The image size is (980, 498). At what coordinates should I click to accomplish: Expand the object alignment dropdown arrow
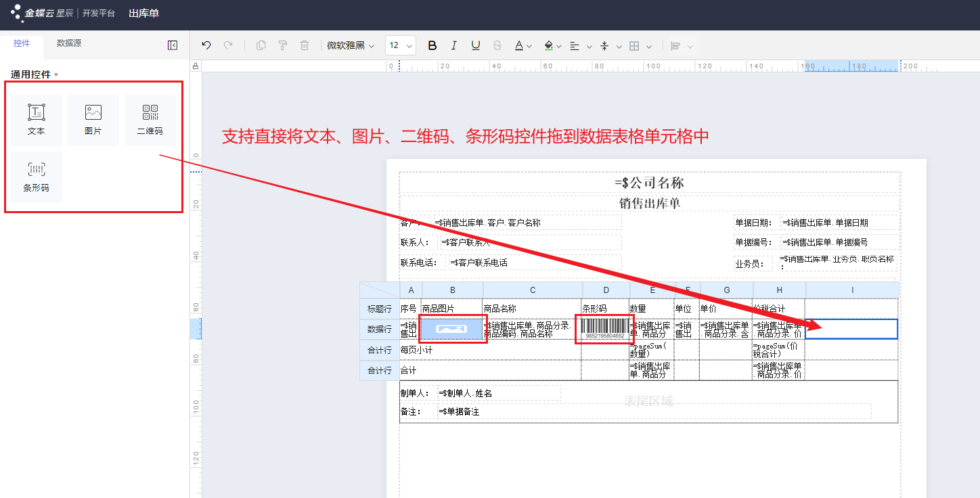(x=690, y=46)
